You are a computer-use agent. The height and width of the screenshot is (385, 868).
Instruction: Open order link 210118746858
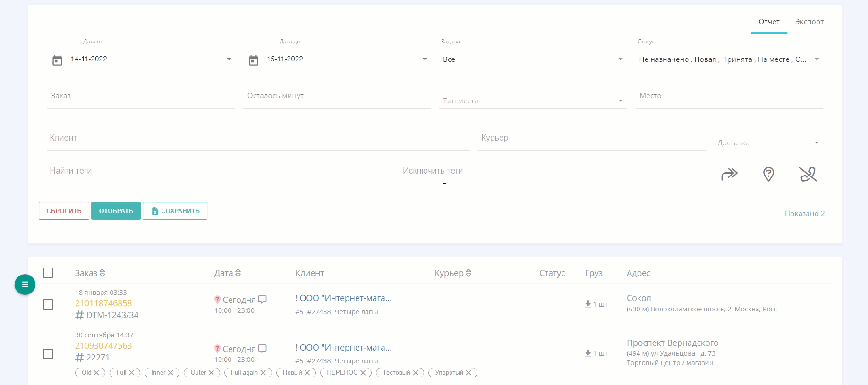point(103,303)
